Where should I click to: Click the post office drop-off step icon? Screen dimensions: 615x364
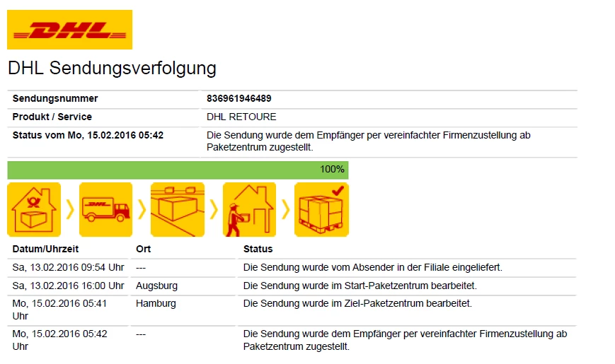click(x=34, y=210)
